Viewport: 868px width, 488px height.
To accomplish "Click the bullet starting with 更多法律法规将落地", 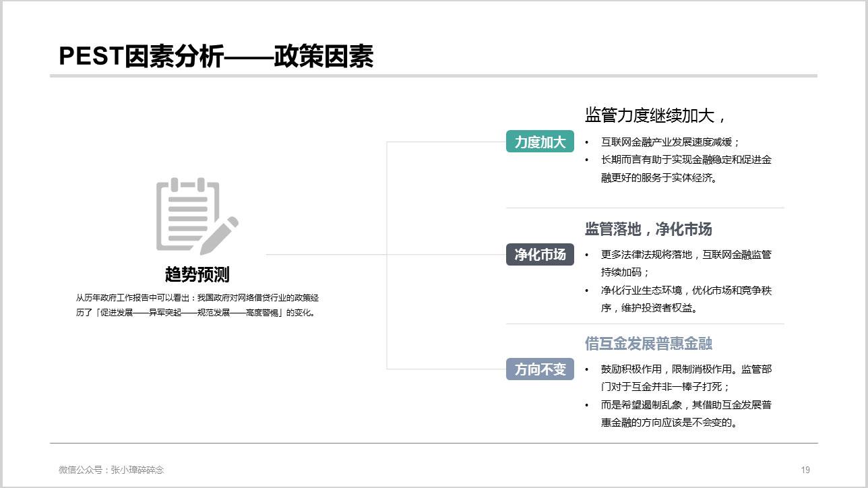I will (x=686, y=264).
